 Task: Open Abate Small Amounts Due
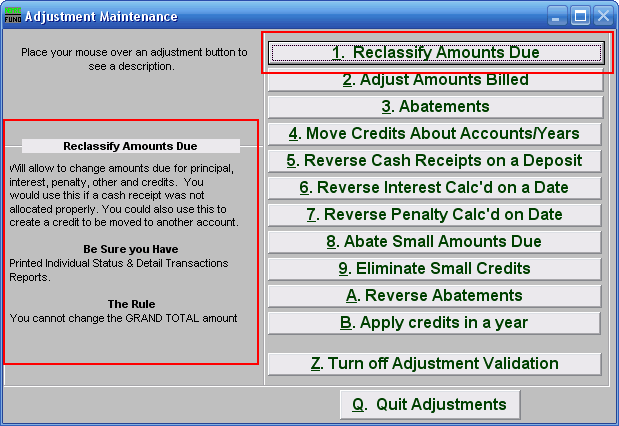pyautogui.click(x=435, y=242)
